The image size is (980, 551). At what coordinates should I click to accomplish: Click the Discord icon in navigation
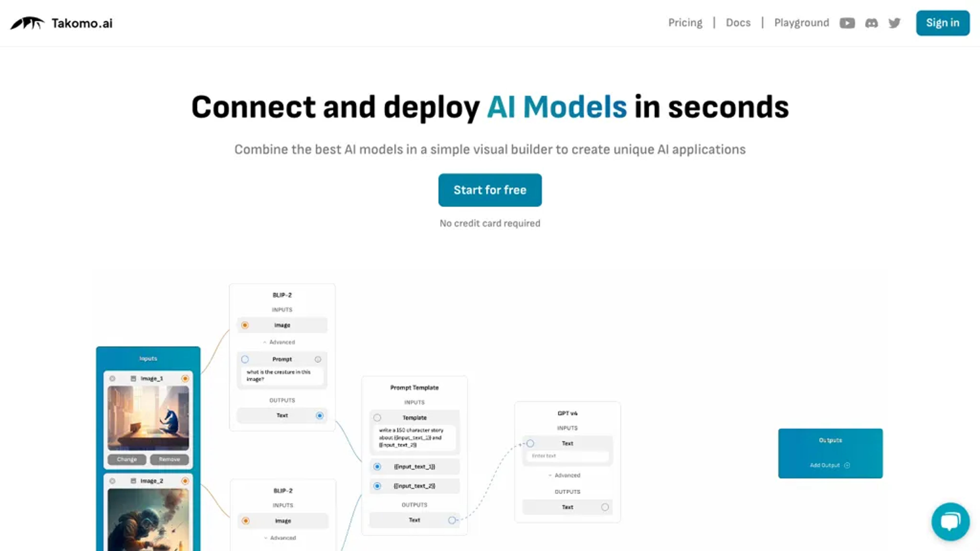tap(872, 23)
